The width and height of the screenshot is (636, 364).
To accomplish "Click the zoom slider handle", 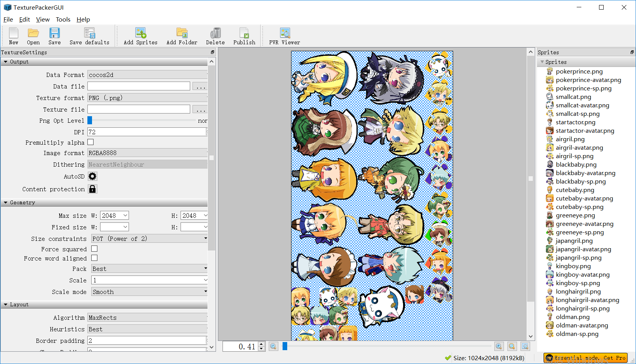I will pos(285,346).
